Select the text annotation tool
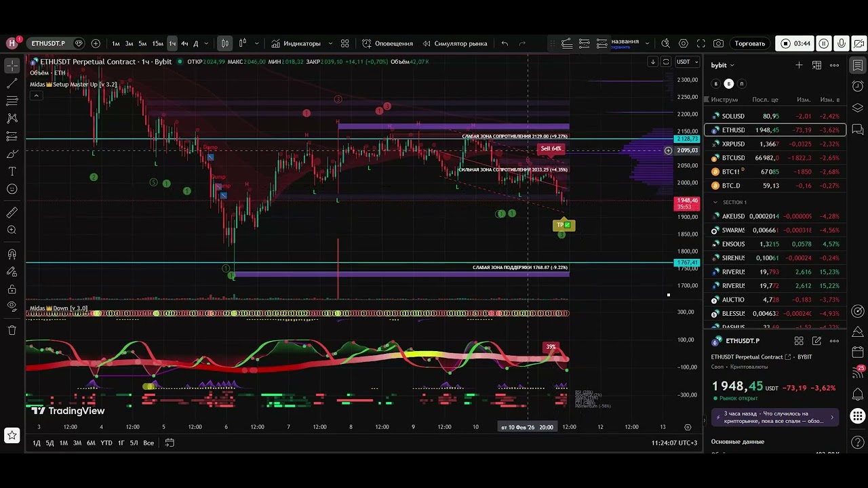The height and width of the screenshot is (488, 868). [12, 171]
